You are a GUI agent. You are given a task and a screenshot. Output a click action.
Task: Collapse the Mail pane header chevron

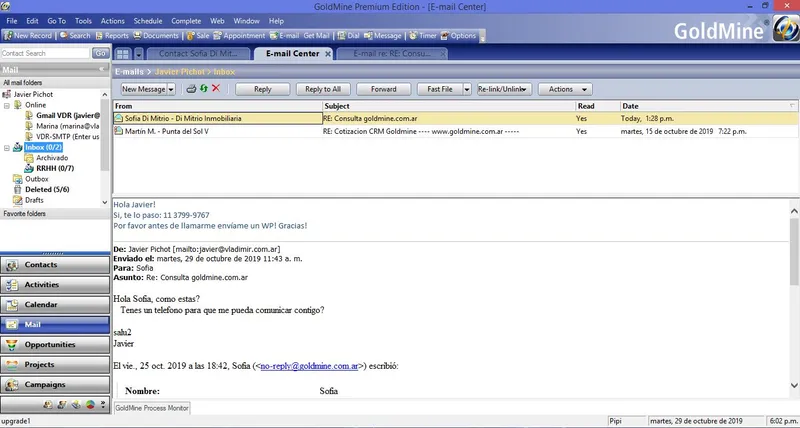coord(102,70)
